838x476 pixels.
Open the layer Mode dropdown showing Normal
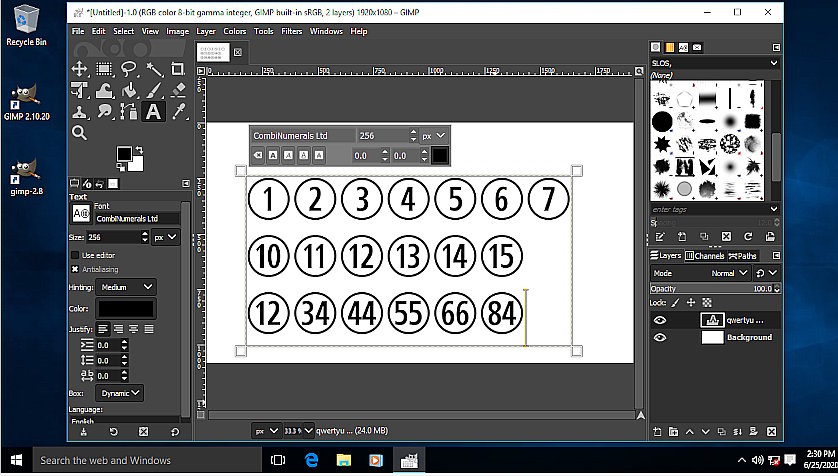coord(730,272)
